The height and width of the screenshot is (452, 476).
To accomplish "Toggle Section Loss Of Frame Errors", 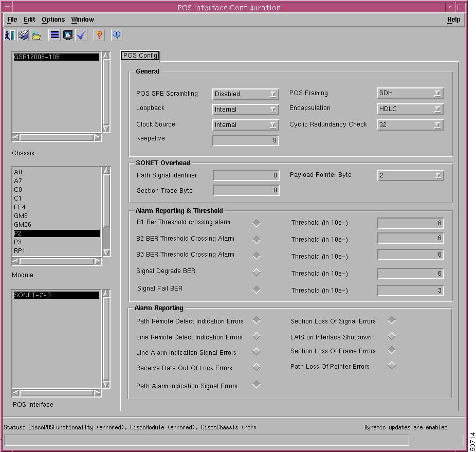I will (392, 350).
